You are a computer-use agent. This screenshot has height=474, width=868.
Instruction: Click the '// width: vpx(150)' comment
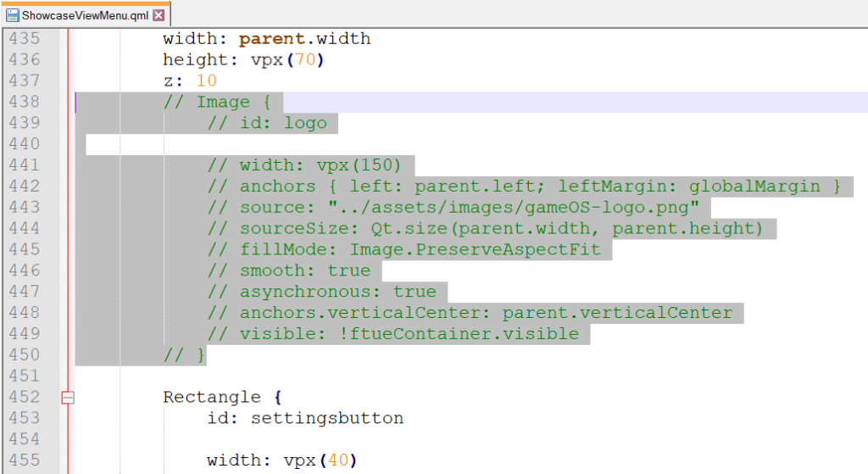pos(304,165)
